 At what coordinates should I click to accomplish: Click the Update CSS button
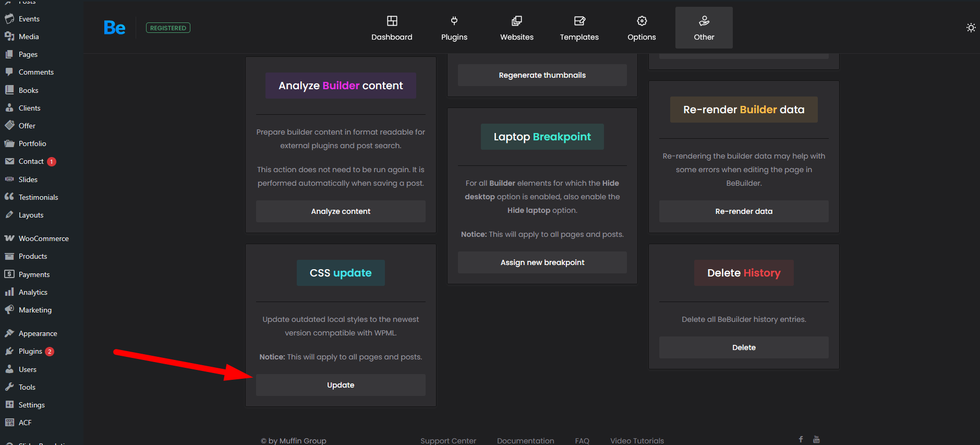click(x=341, y=385)
